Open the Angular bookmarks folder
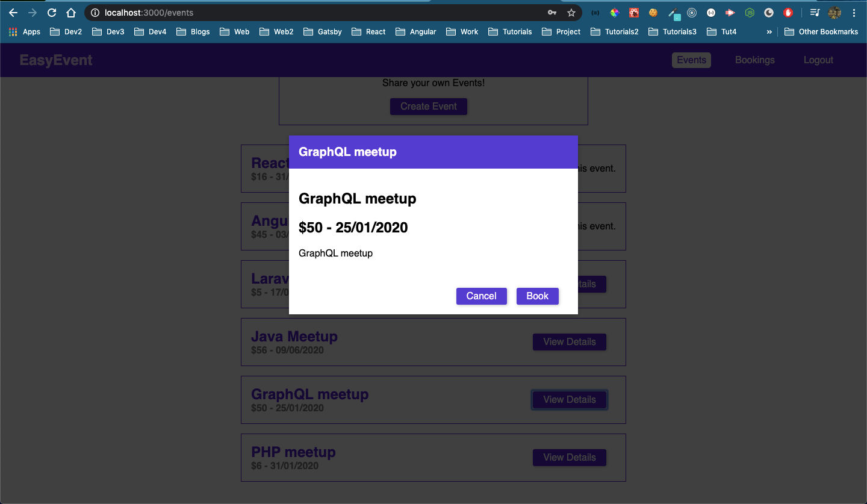This screenshot has height=504, width=867. coord(416,32)
